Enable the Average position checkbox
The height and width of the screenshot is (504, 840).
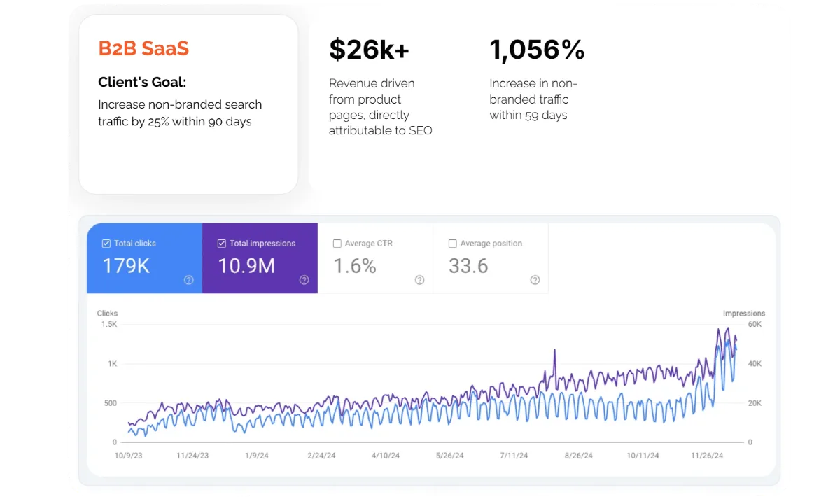click(453, 244)
